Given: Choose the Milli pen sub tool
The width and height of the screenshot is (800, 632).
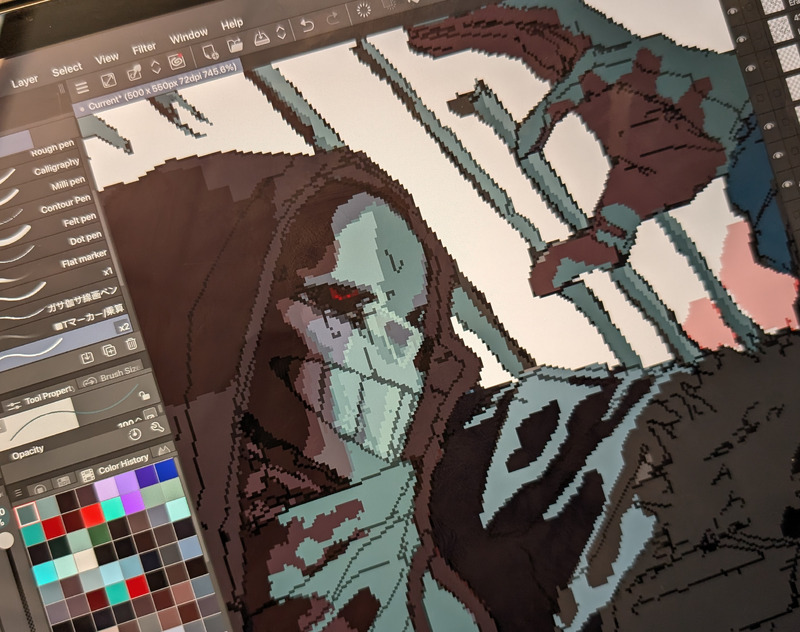Looking at the screenshot, I should tap(68, 184).
